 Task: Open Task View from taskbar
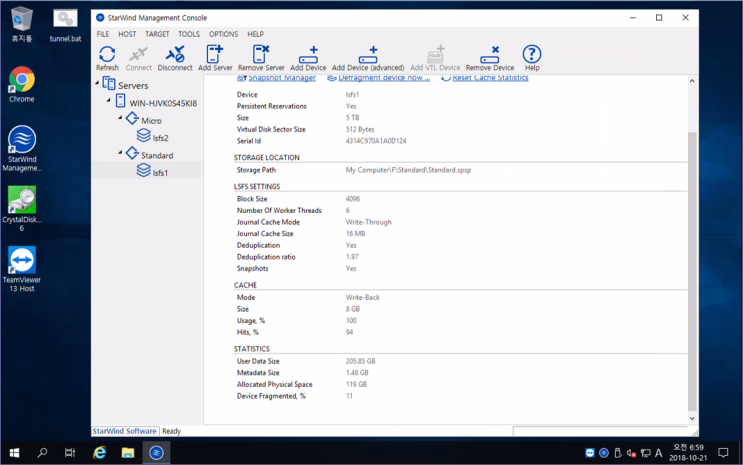pyautogui.click(x=70, y=453)
